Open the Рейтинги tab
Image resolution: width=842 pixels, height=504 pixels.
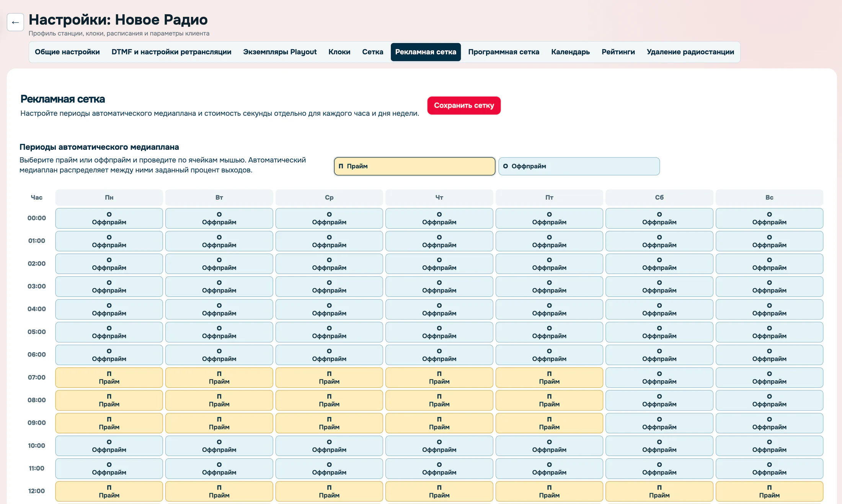click(618, 52)
